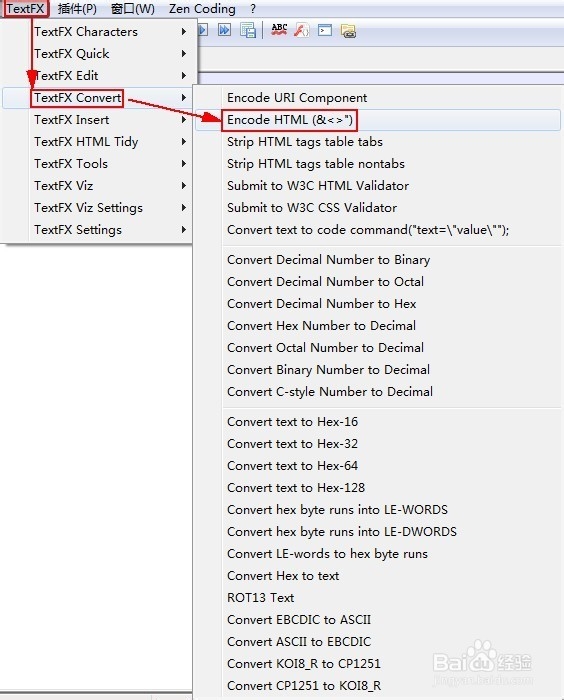The image size is (564, 700).
Task: Expand arrow beside TextFX Settings
Action: pos(184,229)
